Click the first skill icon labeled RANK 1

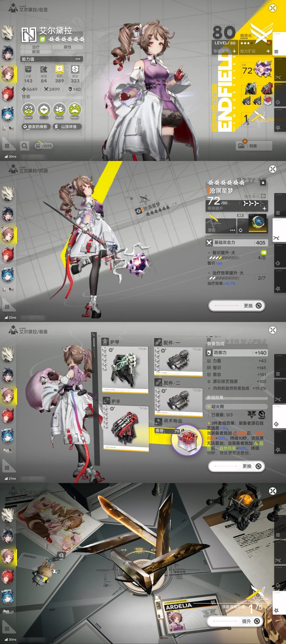(x=28, y=110)
